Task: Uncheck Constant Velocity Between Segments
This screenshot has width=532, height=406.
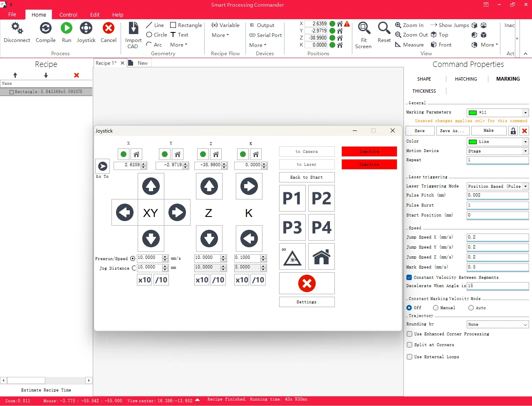Action: pos(409,277)
